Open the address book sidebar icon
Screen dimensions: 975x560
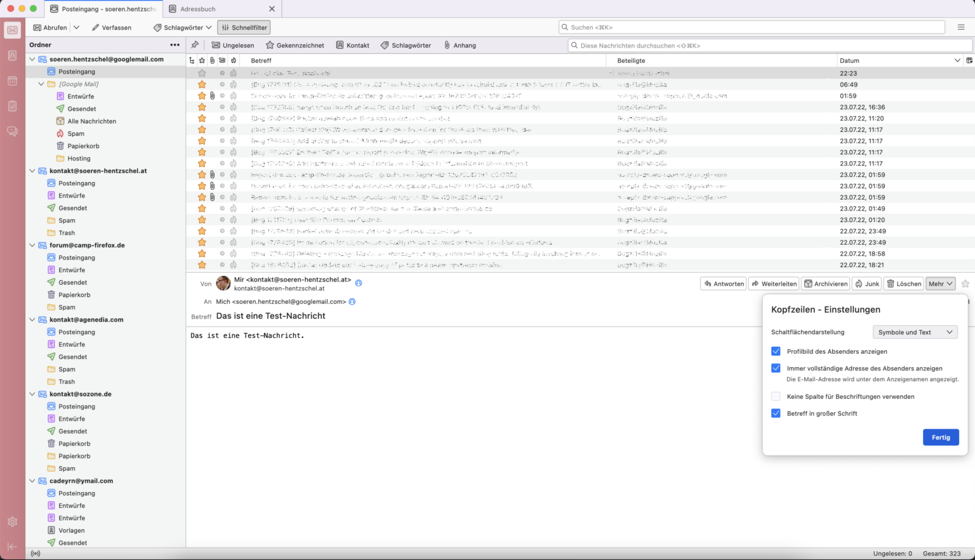(x=12, y=56)
